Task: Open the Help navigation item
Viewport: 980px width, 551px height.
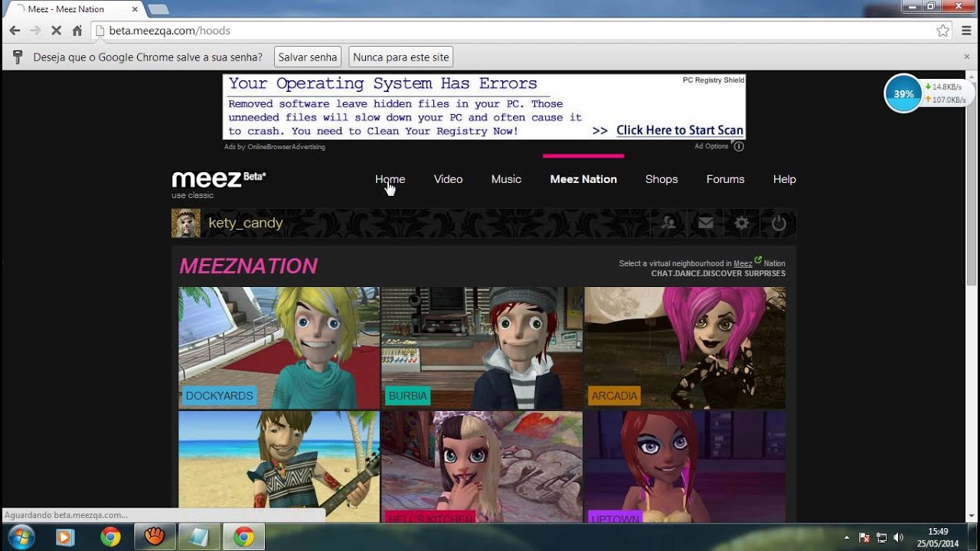Action: point(785,179)
